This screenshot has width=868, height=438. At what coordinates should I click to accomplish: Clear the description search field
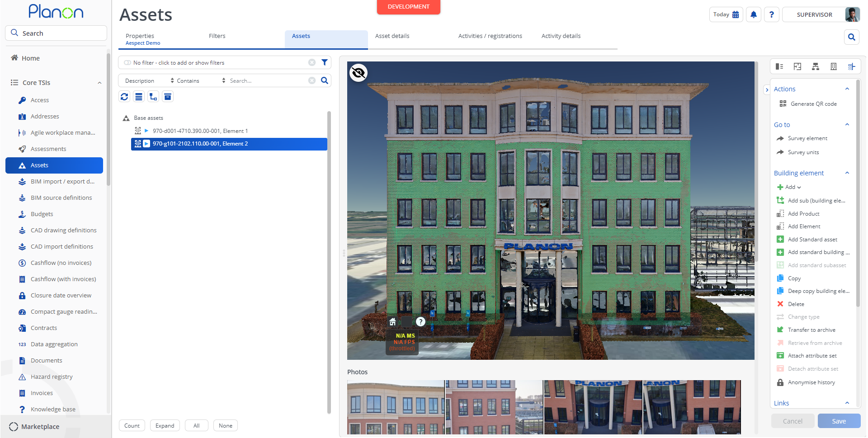point(312,80)
